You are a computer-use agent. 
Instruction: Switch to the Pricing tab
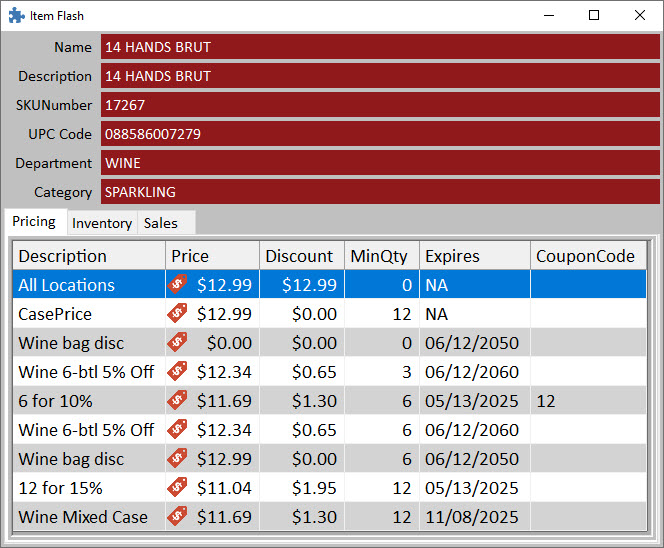pos(34,221)
